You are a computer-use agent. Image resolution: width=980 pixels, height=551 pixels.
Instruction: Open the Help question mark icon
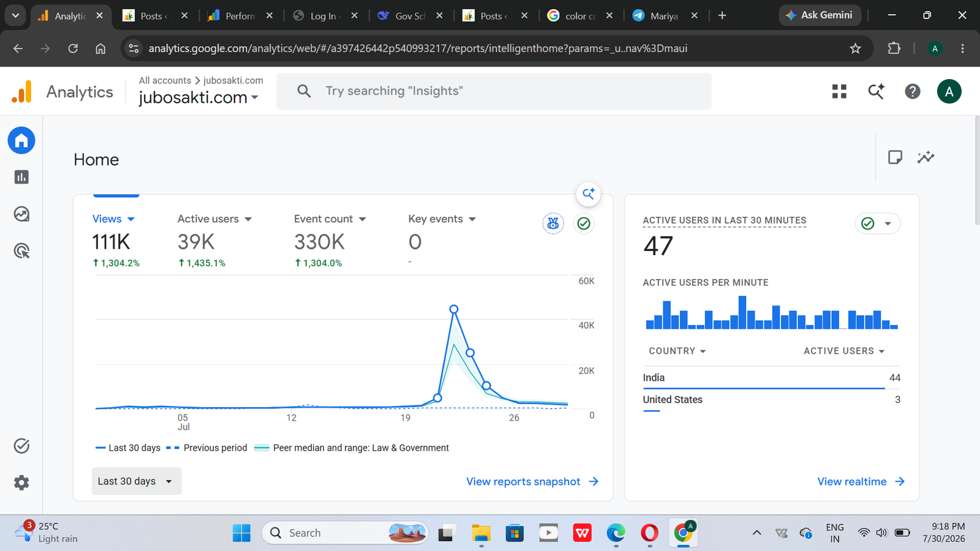913,92
